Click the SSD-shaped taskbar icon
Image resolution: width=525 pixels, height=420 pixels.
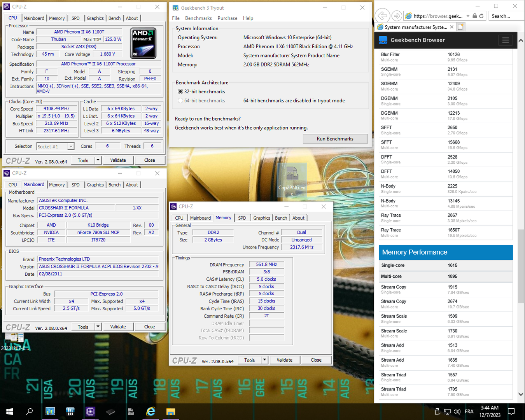click(x=110, y=411)
